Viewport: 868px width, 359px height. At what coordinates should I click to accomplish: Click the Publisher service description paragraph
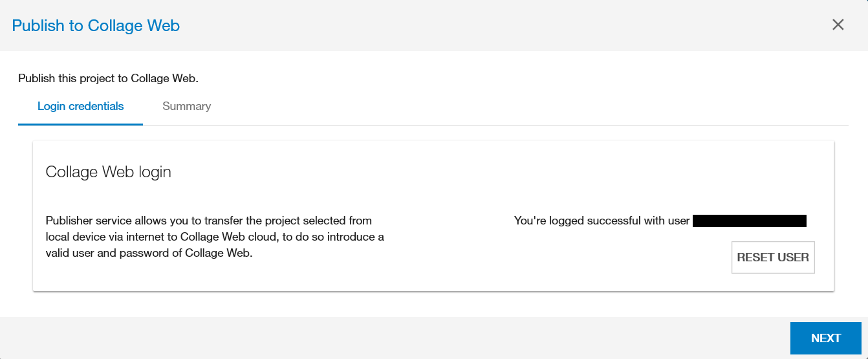click(213, 237)
